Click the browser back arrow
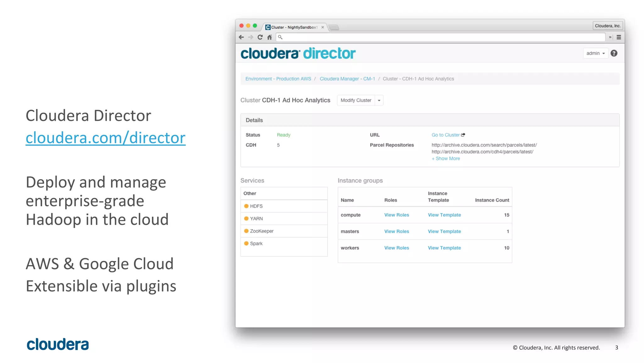The width and height of the screenshot is (644, 363). coord(241,37)
